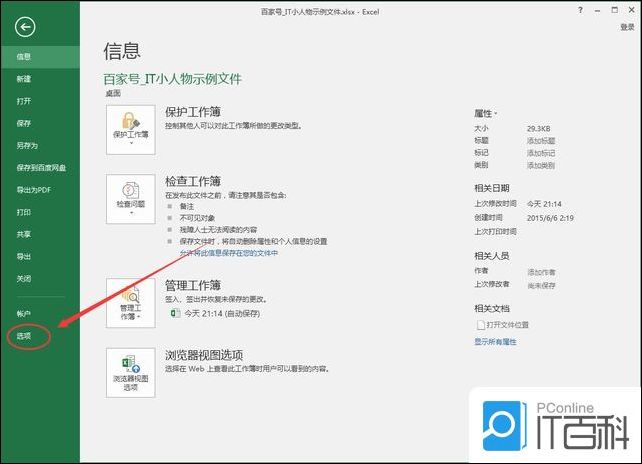This screenshot has height=464, width=642.
Task: Minimize the Excel window
Action: point(597,11)
